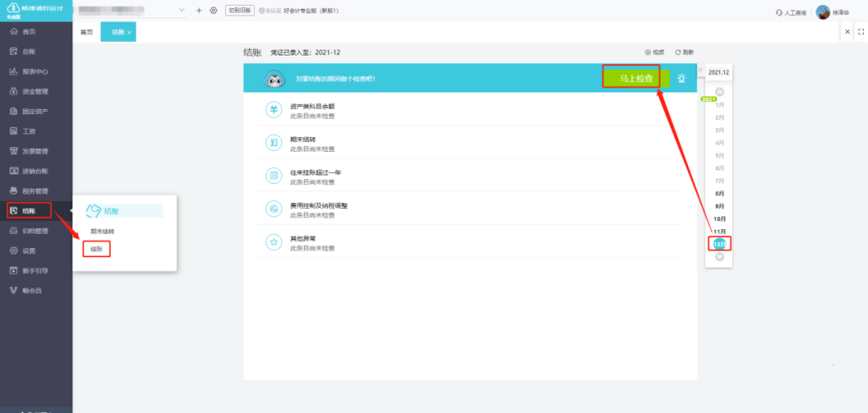Select 6月 in the month timeline
The height and width of the screenshot is (413, 868).
coord(719,168)
